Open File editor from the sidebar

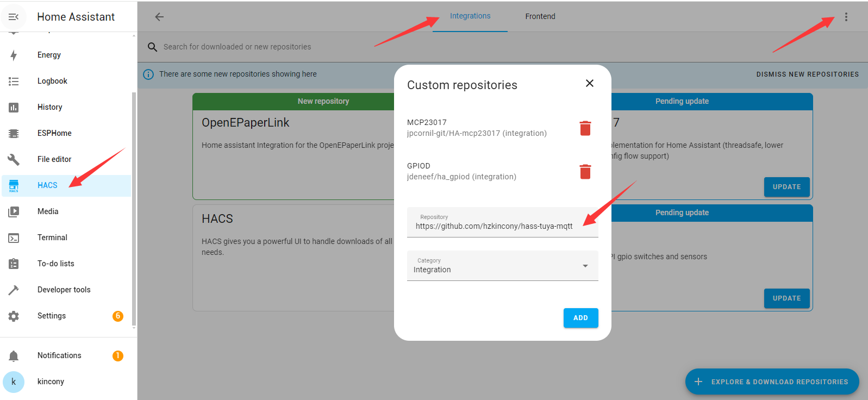click(x=66, y=159)
